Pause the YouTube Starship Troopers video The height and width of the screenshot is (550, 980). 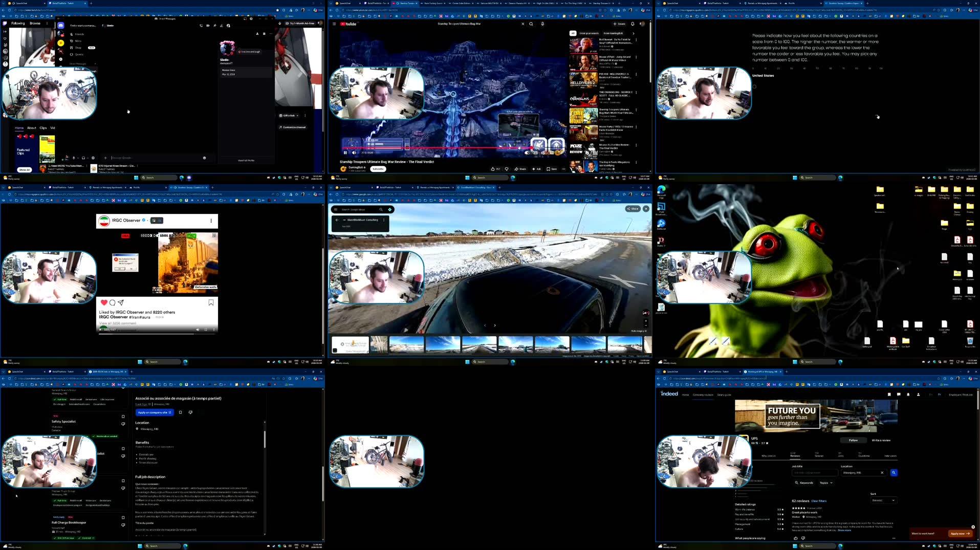tap(345, 152)
